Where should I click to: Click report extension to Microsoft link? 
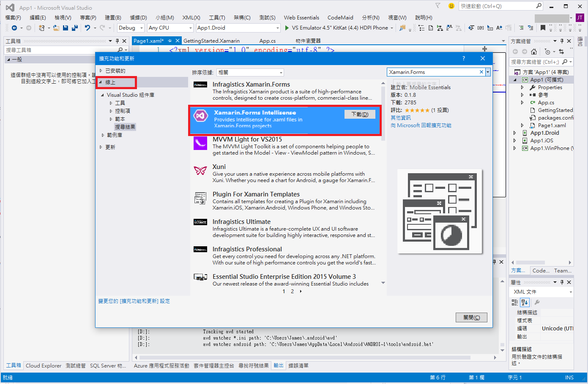coord(421,125)
